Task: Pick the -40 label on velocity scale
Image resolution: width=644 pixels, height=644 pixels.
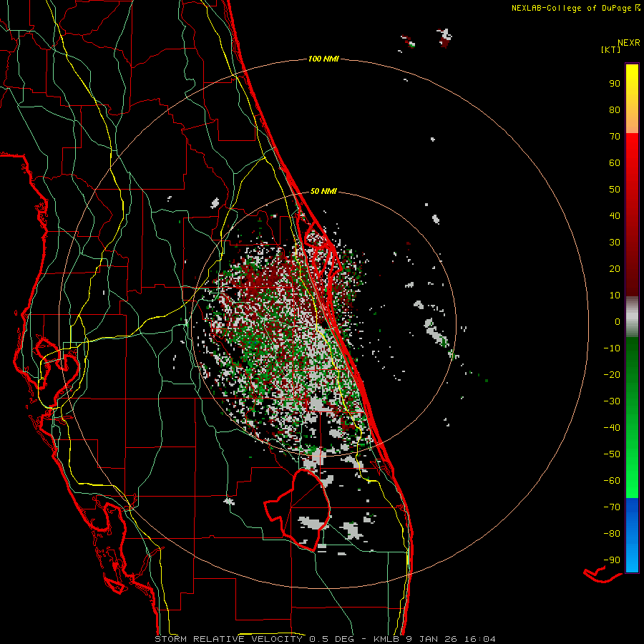Action: 612,428
